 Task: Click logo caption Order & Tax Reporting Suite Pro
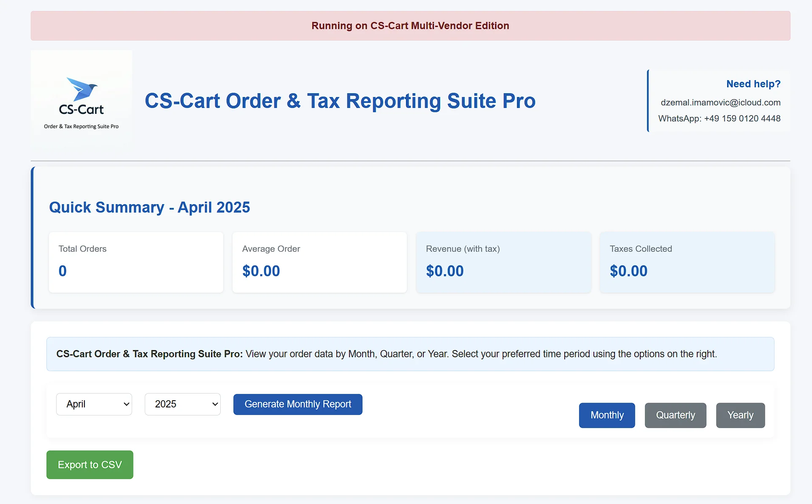tap(81, 127)
